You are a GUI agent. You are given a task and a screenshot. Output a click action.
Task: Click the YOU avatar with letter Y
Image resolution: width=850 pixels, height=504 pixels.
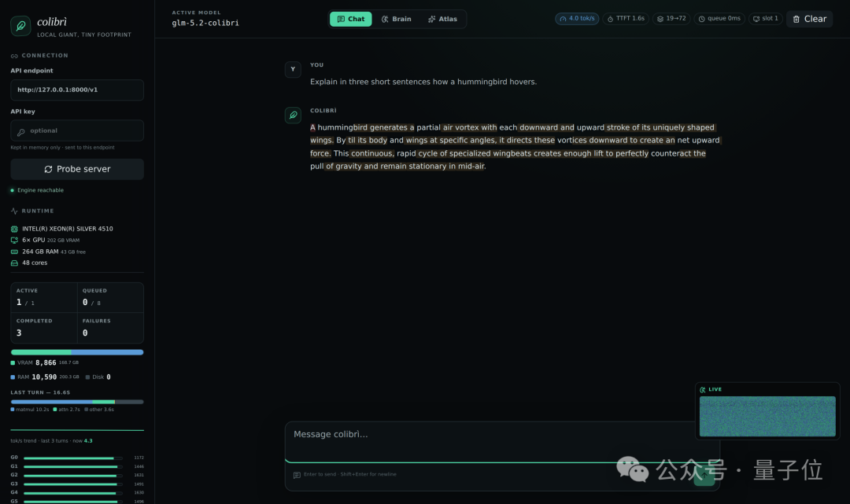click(293, 69)
